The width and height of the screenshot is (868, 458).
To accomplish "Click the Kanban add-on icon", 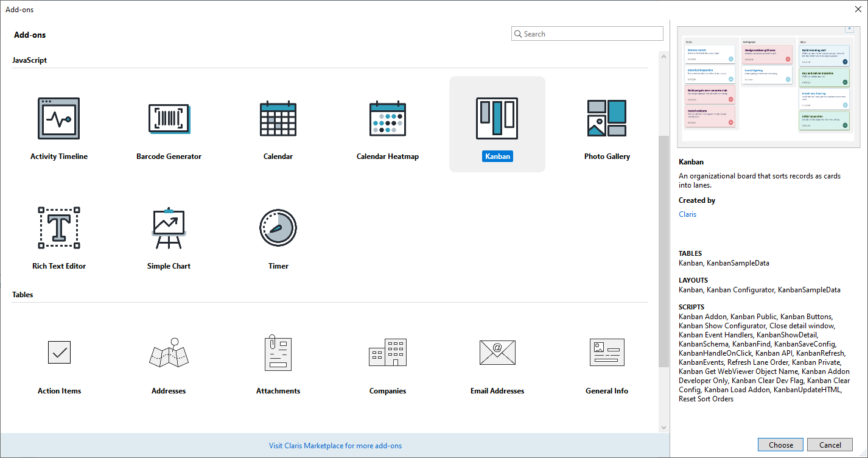I will tap(497, 119).
